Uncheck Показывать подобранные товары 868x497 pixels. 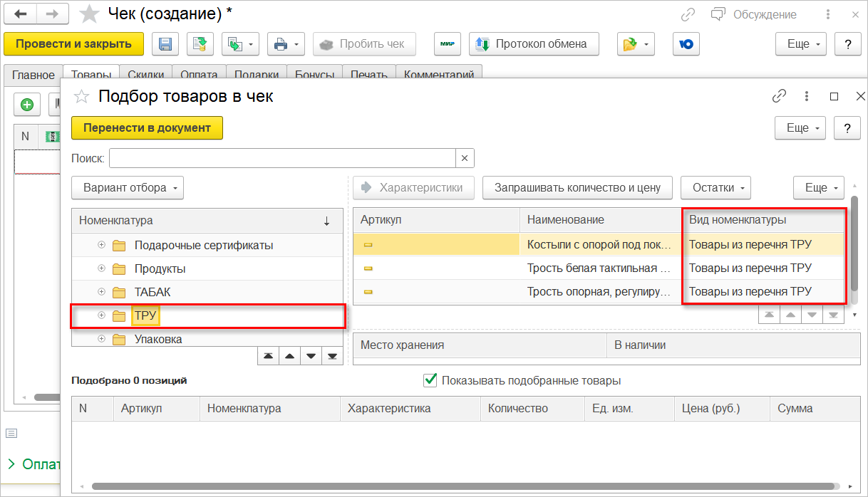(430, 380)
